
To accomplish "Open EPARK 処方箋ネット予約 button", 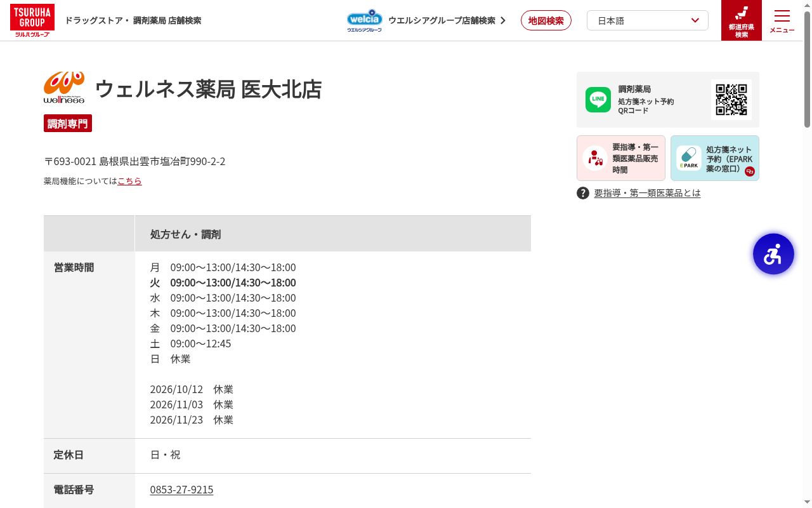I will pos(715,158).
